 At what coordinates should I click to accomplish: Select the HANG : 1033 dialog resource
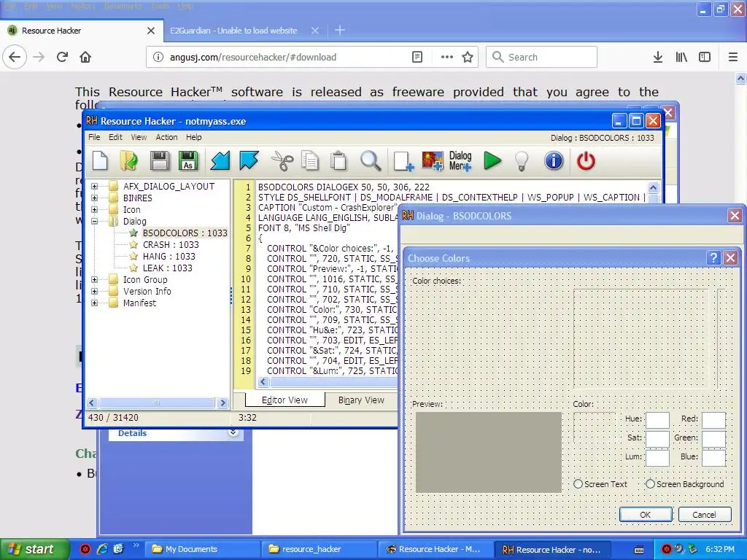(169, 256)
